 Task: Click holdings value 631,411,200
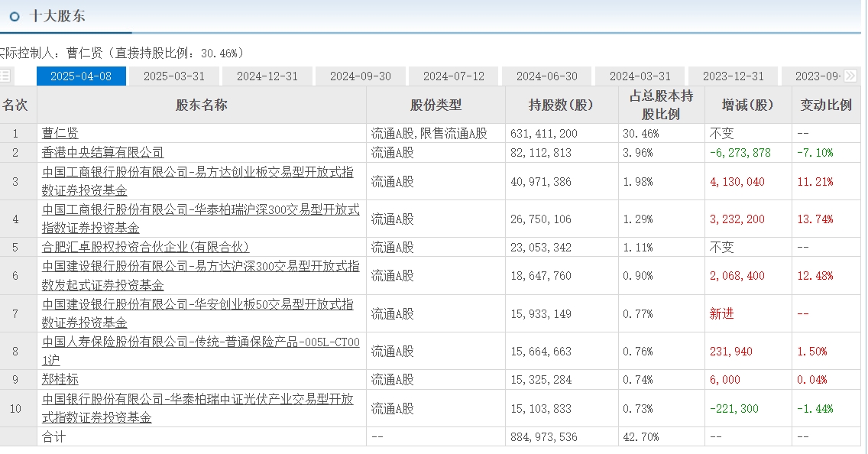pos(543,134)
